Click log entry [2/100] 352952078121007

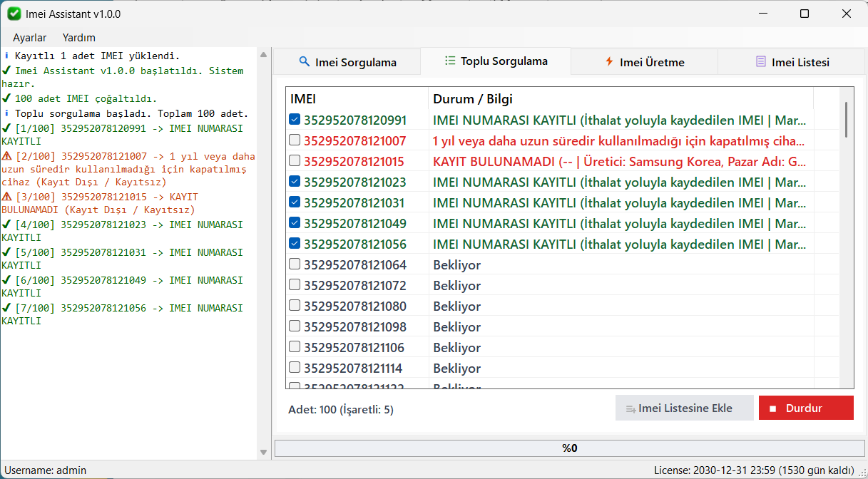coord(128,170)
